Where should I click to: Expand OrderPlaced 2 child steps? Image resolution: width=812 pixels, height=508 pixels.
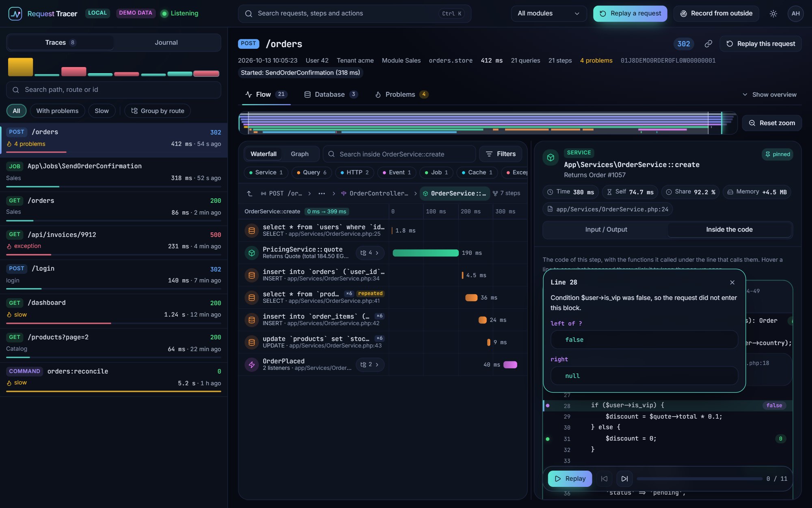coord(370,365)
